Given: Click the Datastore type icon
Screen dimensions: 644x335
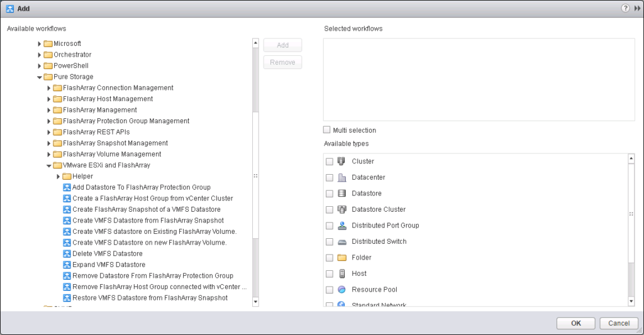Looking at the screenshot, I should 341,194.
